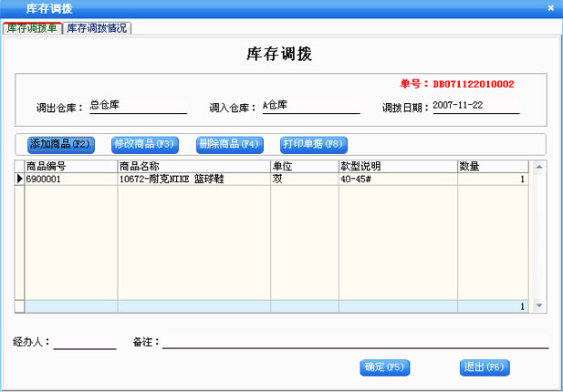
Task: Click the 款型说明 column header
Action: [x=397, y=167]
